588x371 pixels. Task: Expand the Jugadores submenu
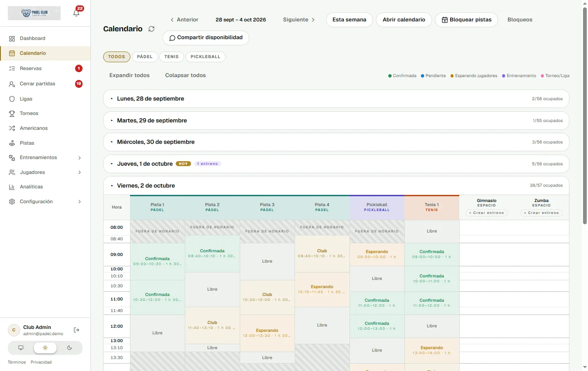pos(80,172)
